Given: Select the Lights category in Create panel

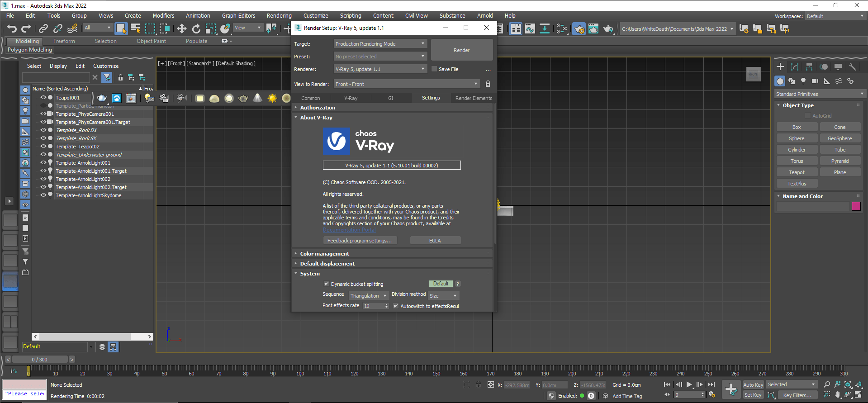Looking at the screenshot, I should 803,81.
